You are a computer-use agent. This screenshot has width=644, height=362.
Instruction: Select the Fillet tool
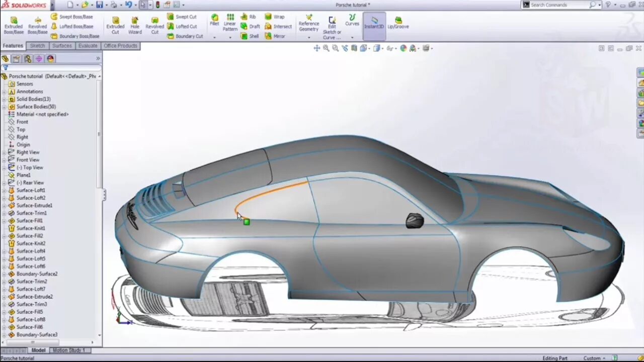pyautogui.click(x=214, y=20)
